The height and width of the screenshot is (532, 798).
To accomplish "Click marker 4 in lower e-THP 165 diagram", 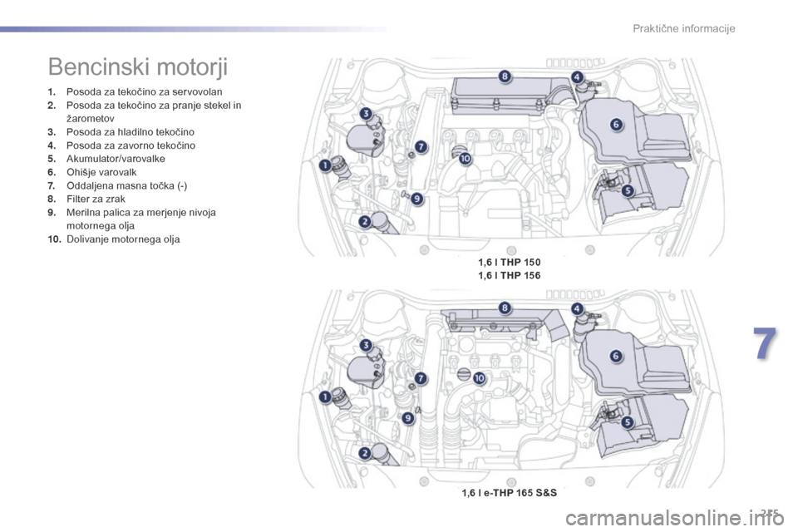I will pyautogui.click(x=577, y=308).
